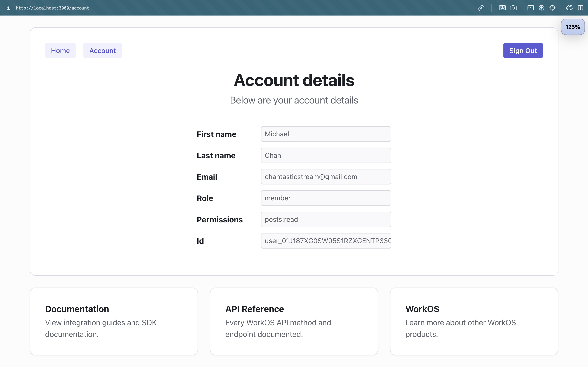Image resolution: width=588 pixels, height=367 pixels.
Task: Click the Email field with chantasticstream@gmail.com
Action: (325, 177)
